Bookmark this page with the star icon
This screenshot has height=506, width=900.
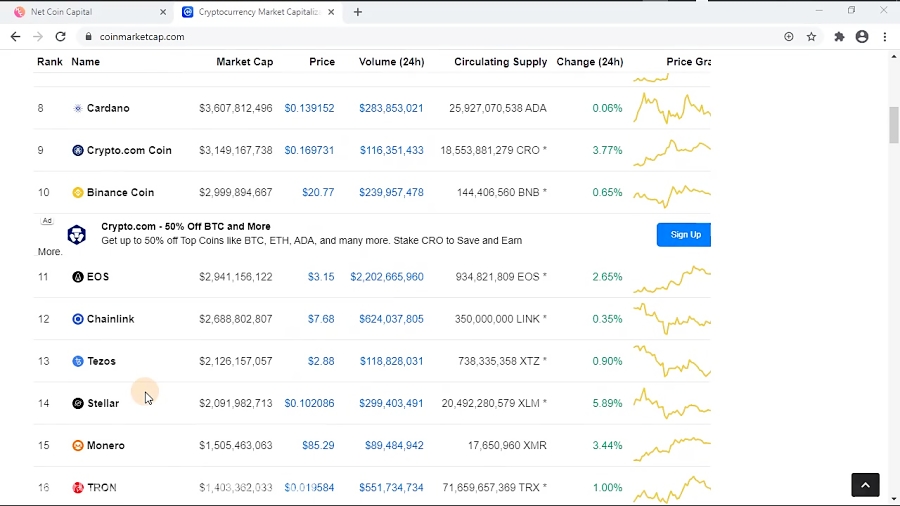[811, 37]
